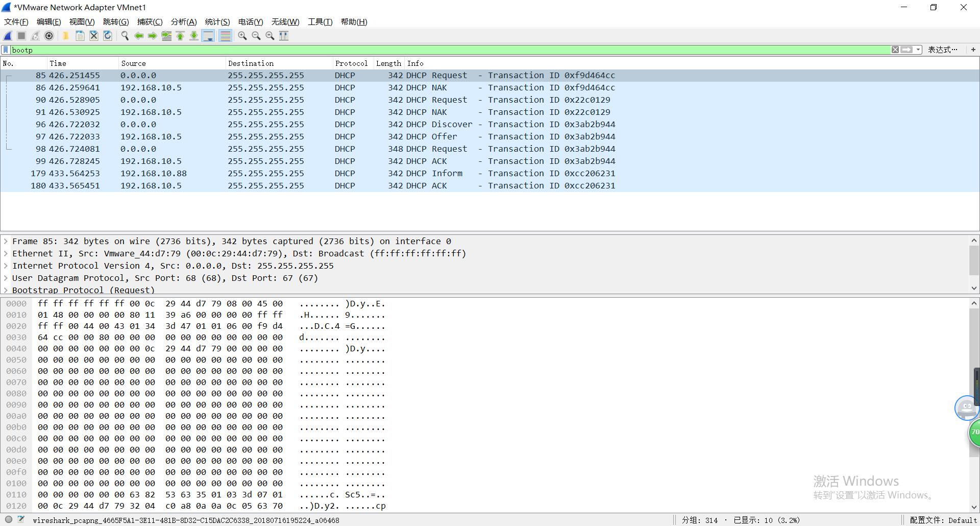980x526 pixels.
Task: Expand User Datagram Protocol details
Action: coord(6,278)
